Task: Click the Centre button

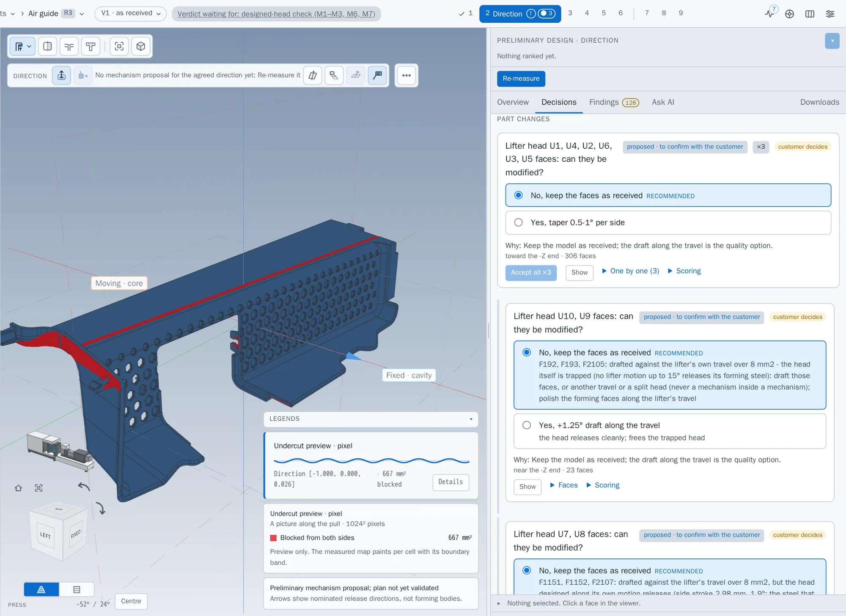Action: tap(131, 601)
